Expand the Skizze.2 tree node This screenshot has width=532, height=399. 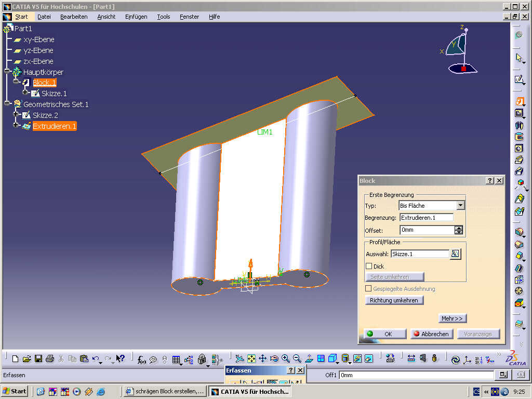16,114
